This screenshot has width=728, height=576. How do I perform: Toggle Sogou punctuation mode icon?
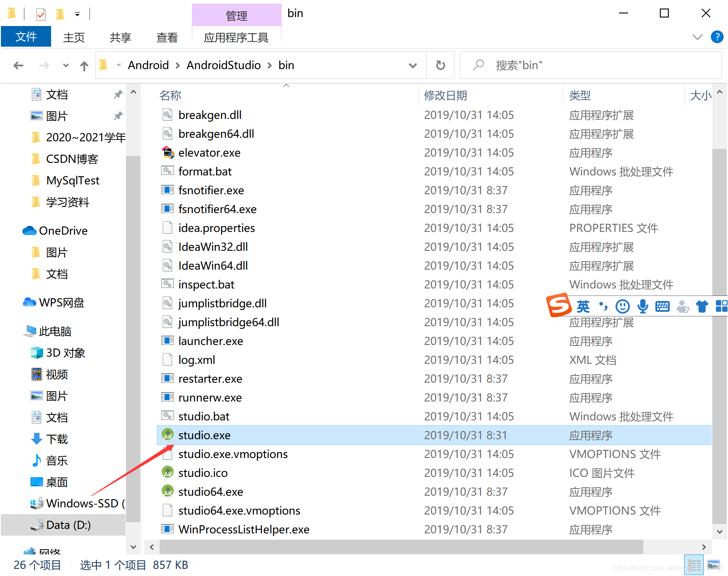pyautogui.click(x=603, y=306)
